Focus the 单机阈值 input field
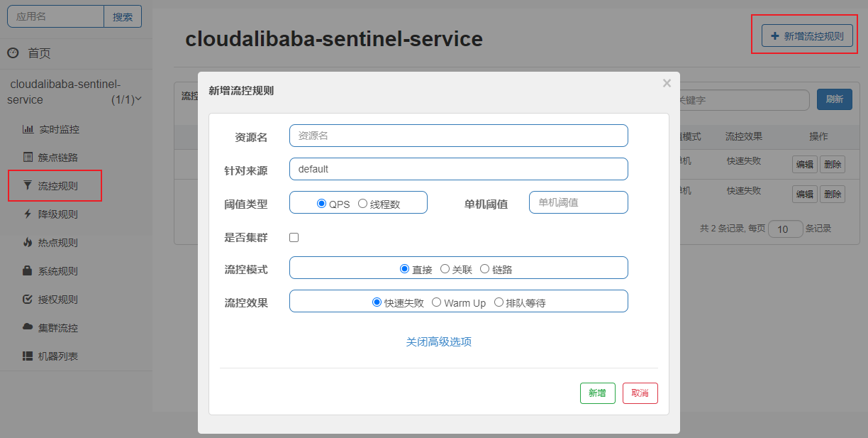 point(579,202)
